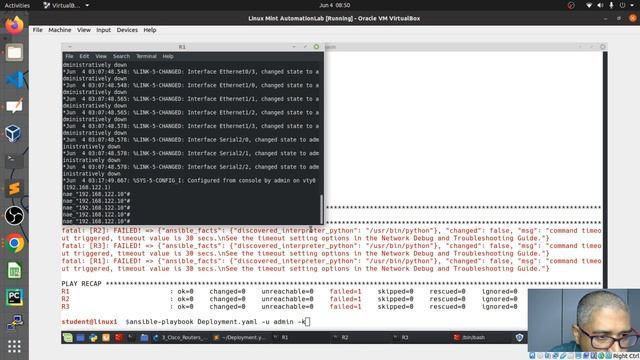Image resolution: width=640 pixels, height=360 pixels.
Task: Open the Terminal icon in the dock
Action: [14, 161]
